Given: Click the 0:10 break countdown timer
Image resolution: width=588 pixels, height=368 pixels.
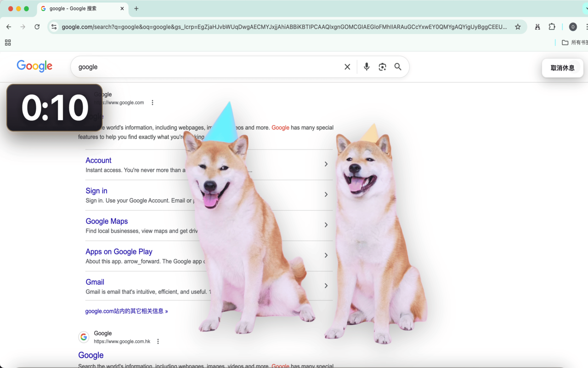Looking at the screenshot, I should point(54,108).
